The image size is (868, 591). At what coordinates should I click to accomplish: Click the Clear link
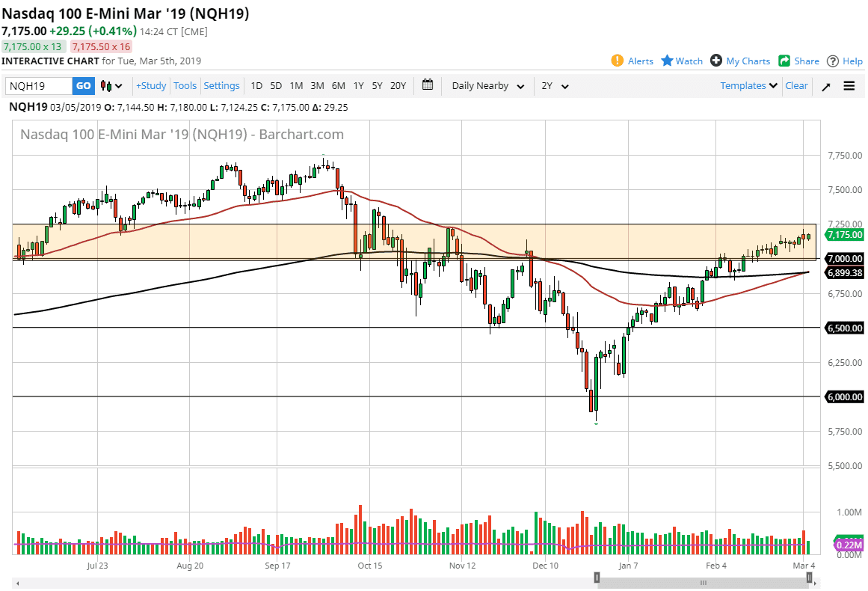[x=796, y=85]
